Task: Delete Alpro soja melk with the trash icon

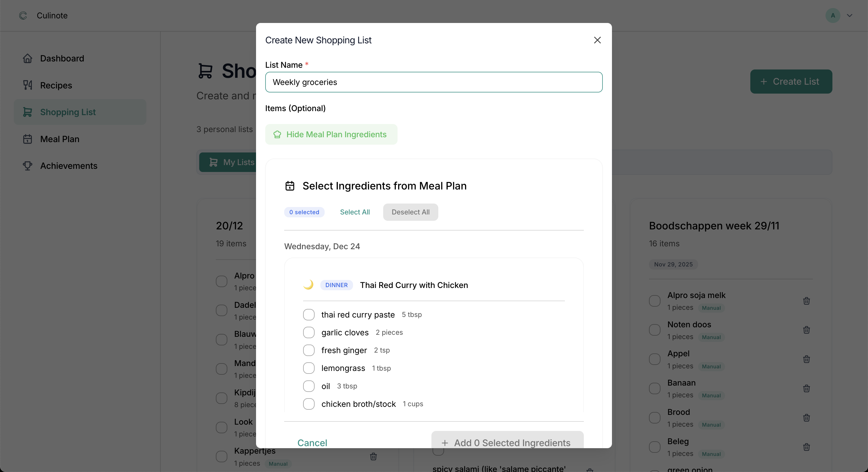Action: point(807,301)
